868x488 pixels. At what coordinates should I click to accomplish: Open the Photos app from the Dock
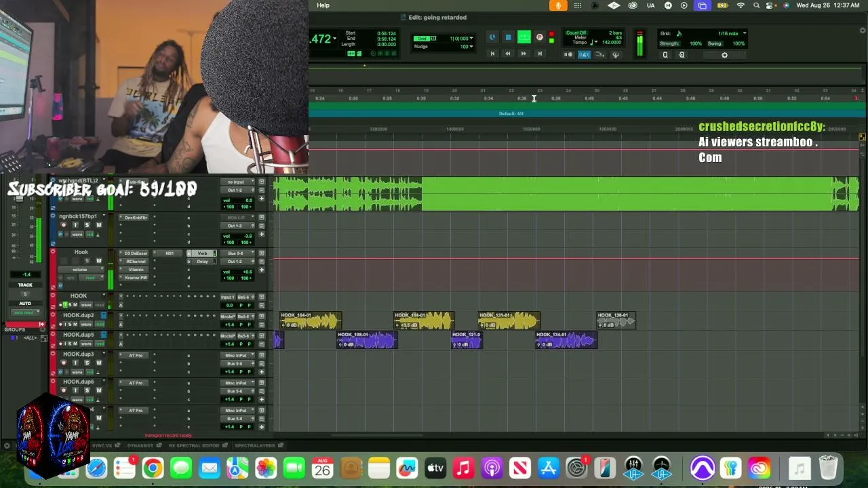266,468
